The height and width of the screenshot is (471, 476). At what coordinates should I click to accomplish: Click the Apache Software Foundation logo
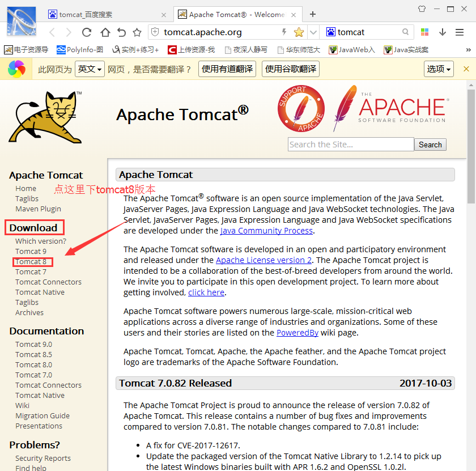point(391,108)
